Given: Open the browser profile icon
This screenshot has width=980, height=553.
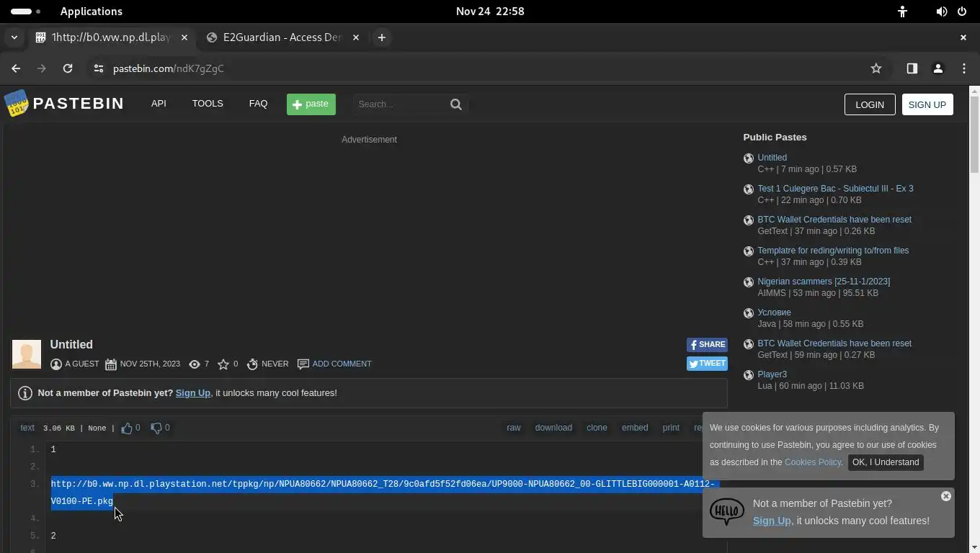Looking at the screenshot, I should point(938,68).
